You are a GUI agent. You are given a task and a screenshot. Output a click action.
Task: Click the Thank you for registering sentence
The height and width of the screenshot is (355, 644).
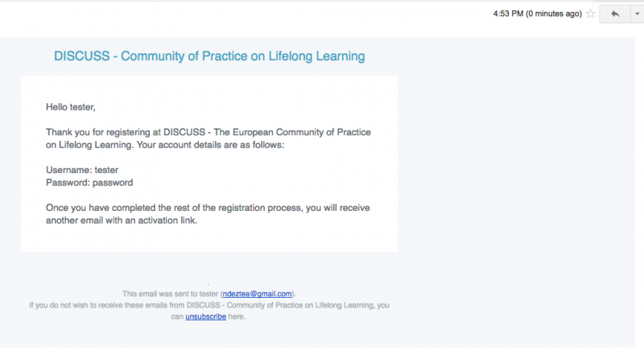point(208,138)
